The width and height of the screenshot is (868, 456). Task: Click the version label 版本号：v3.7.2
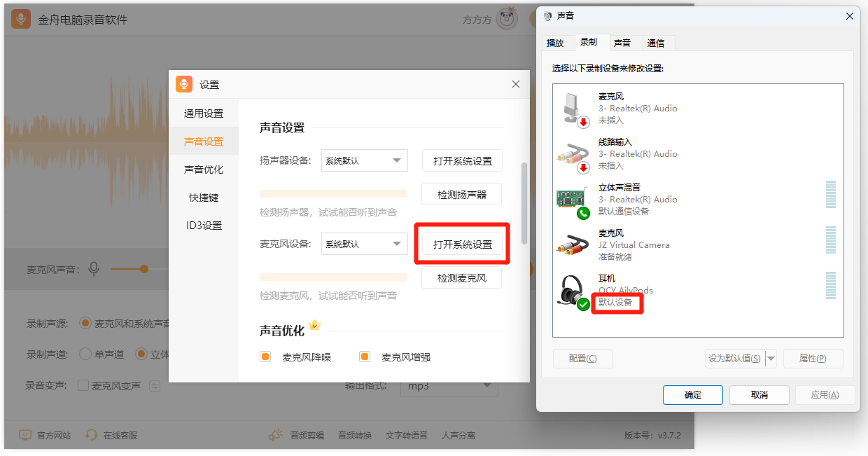652,435
